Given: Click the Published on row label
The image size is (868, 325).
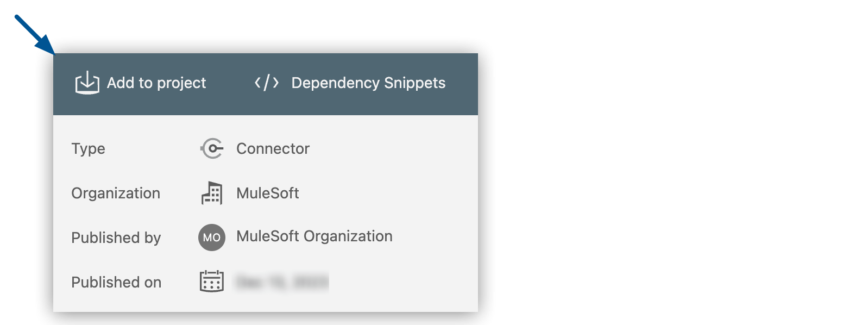Looking at the screenshot, I should tap(116, 282).
